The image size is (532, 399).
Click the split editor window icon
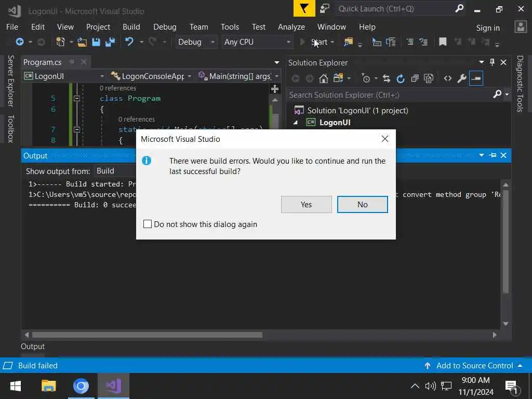275,89
